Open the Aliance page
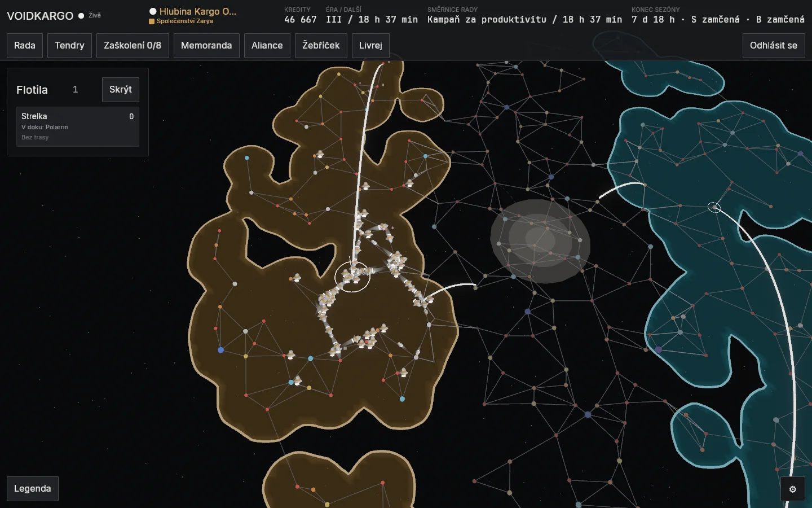Viewport: 812px width, 508px height. pos(267,46)
